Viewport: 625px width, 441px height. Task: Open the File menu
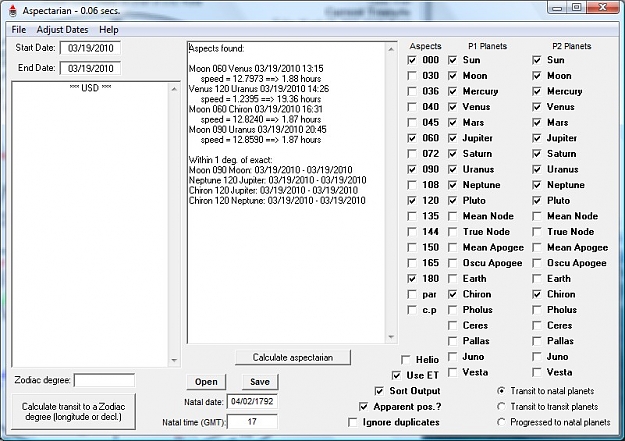[19, 30]
